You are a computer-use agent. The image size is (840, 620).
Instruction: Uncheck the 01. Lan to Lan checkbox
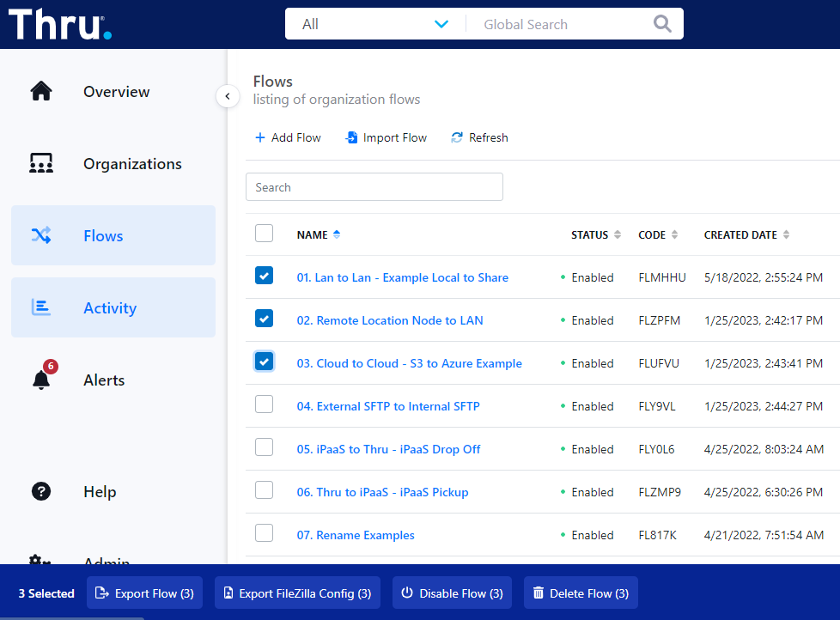coord(265,276)
